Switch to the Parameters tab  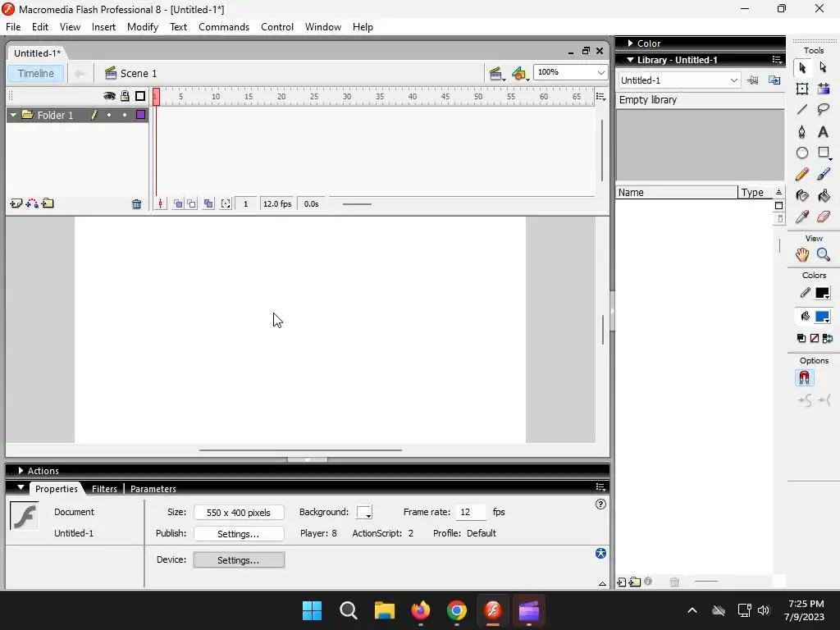(x=153, y=489)
